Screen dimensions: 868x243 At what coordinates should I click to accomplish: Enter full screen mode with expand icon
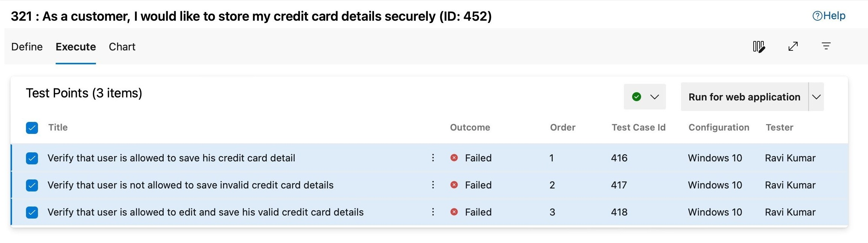click(793, 46)
